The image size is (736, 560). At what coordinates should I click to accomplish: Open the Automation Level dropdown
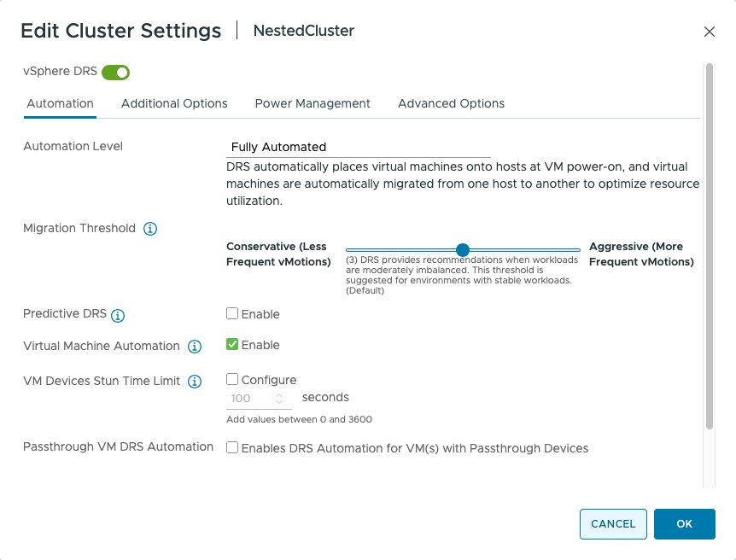359,147
